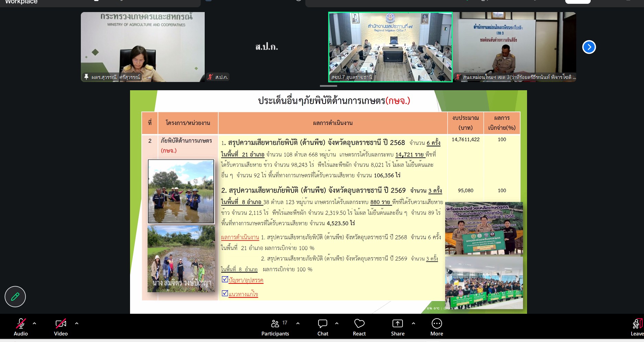Open the Participants panel
Screen dimensions: 644x342
275,327
